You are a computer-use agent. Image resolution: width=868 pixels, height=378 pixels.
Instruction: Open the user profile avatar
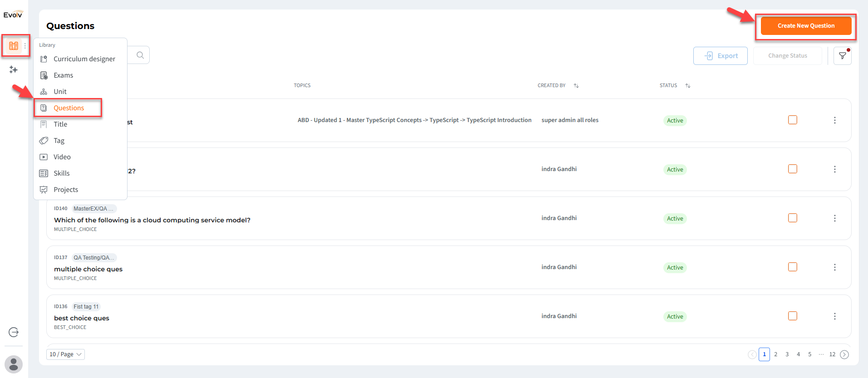click(14, 364)
